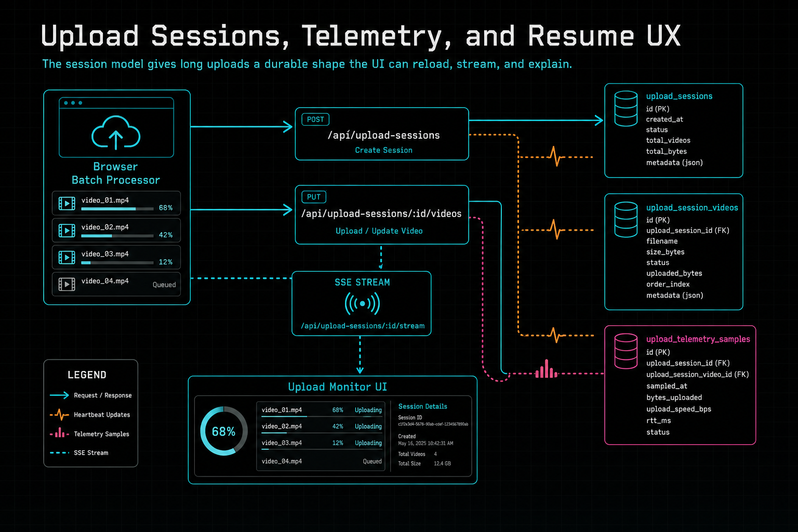Click the Uploading status for video_02.mp4
Screen dimensions: 798x532
pos(368,427)
